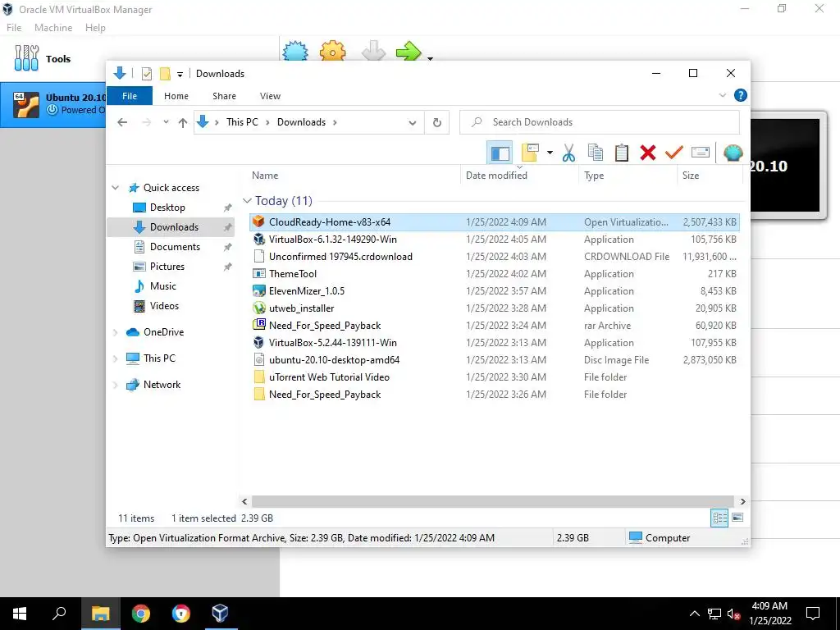Expand the OneDrive tree node

115,333
